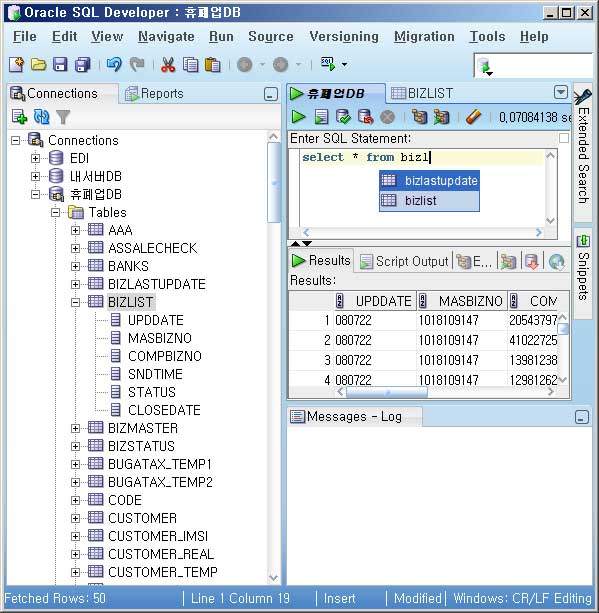Switch to the Script Output tab

404,261
